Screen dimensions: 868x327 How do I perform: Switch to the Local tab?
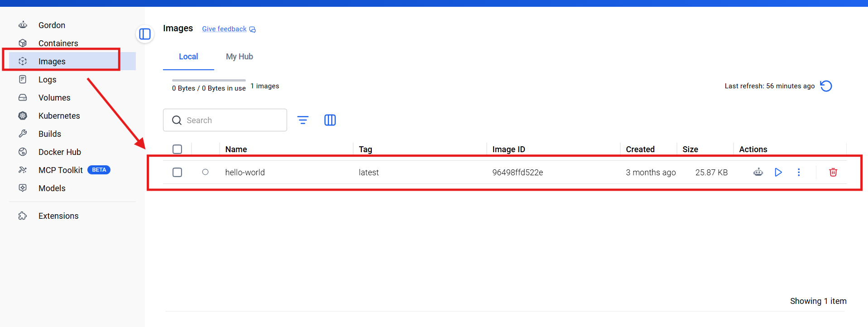pyautogui.click(x=188, y=57)
